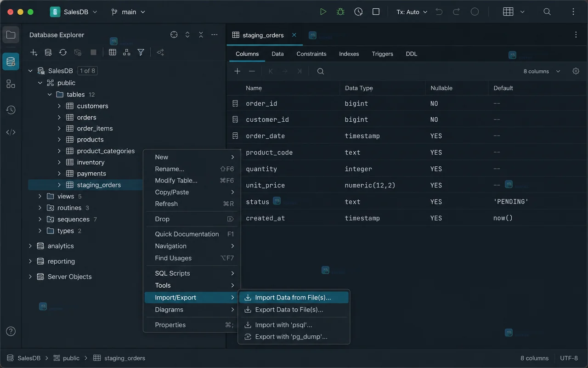Choose Import with 'psql'... menu item
This screenshot has height=368, width=588.
point(294,325)
